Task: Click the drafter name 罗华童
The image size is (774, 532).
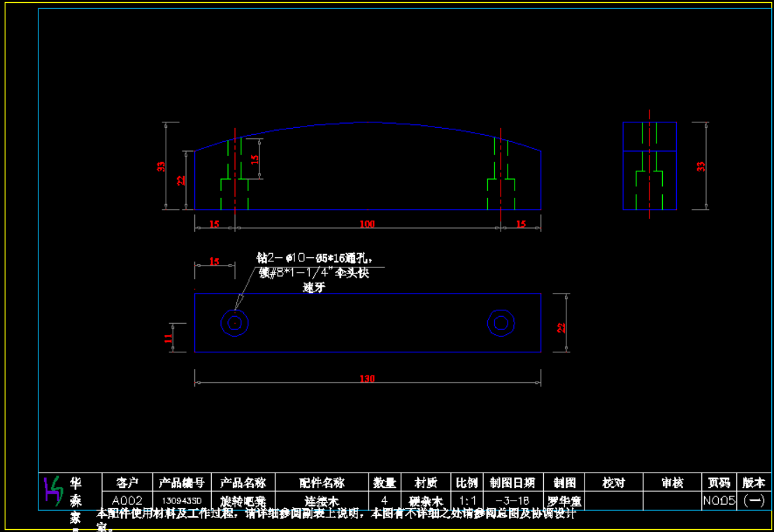Action: click(564, 501)
